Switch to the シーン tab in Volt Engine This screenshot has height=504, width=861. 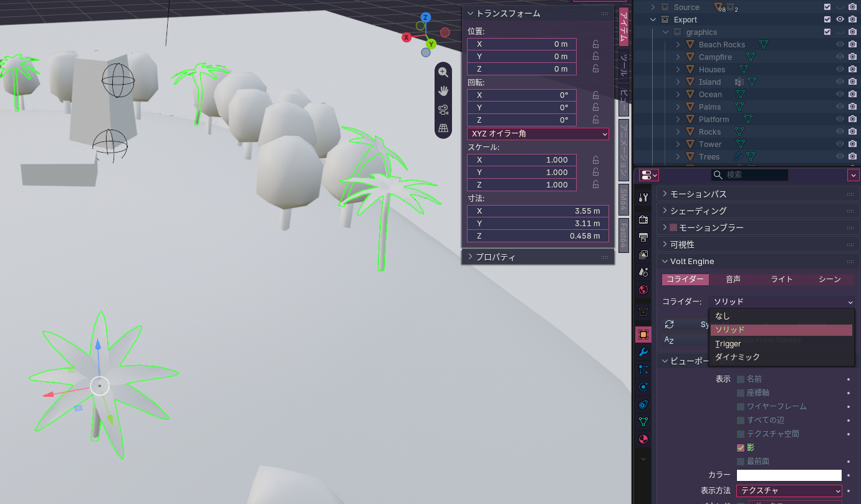(x=830, y=279)
